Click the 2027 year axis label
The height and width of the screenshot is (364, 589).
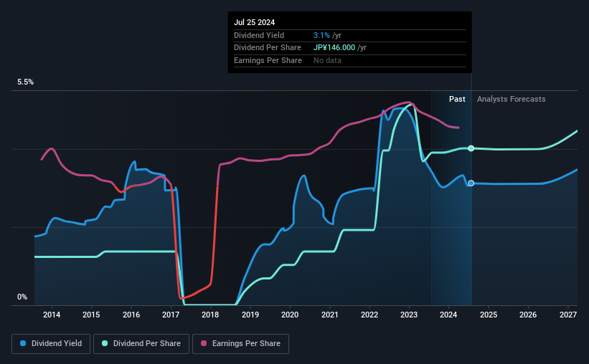tap(568, 315)
